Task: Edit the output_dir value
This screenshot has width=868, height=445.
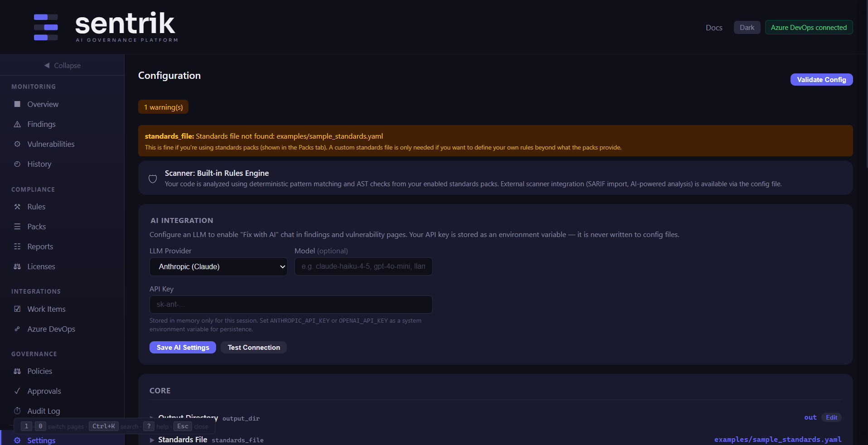Action: click(x=831, y=417)
